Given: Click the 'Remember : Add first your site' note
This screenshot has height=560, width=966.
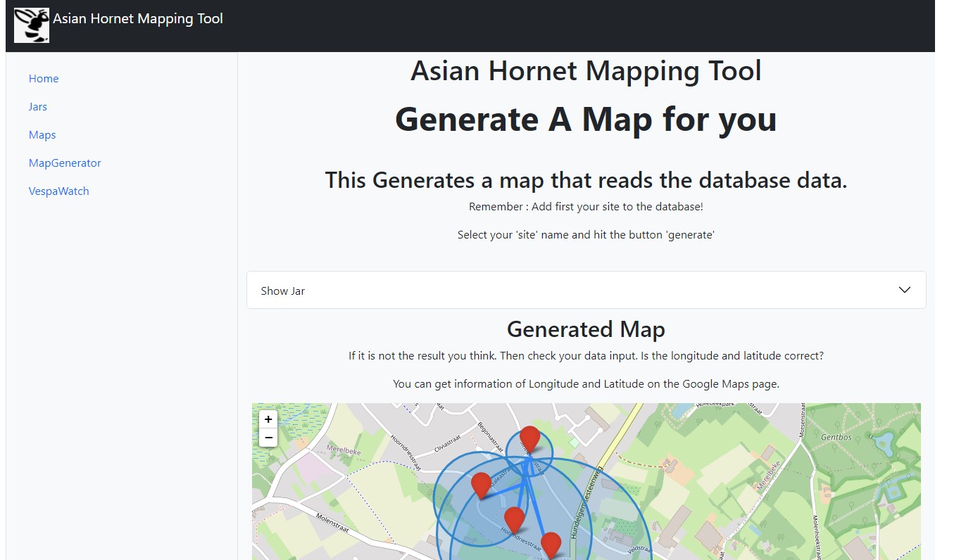Looking at the screenshot, I should 586,207.
